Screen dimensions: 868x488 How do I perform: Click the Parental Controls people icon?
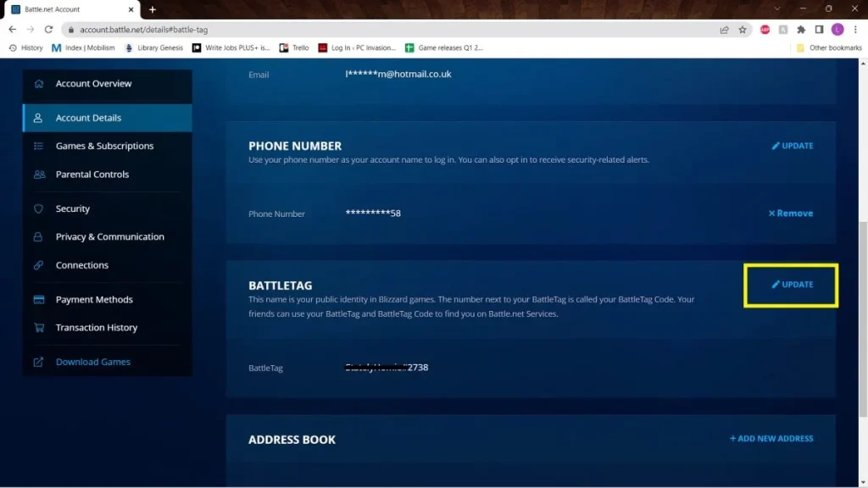pos(39,175)
